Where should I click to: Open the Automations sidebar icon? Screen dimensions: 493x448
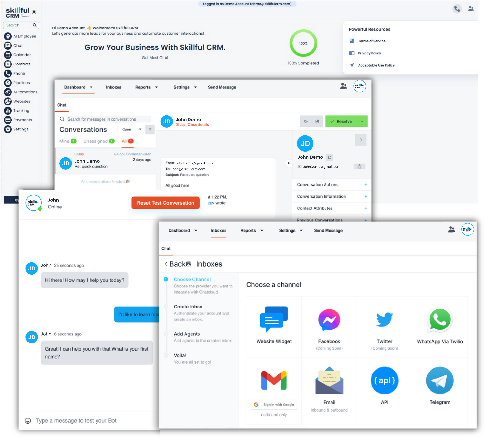pos(8,92)
